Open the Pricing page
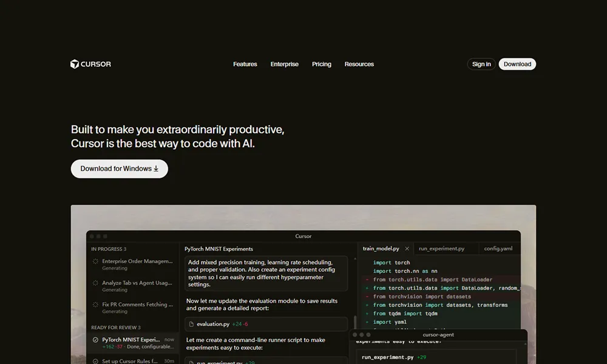Viewport: 607px width, 364px height. click(322, 64)
